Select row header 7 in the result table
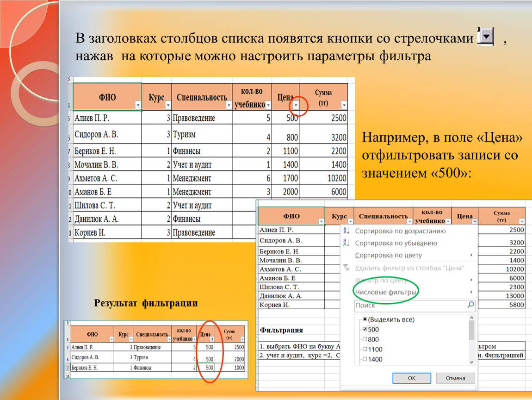532x400 pixels. click(68, 368)
